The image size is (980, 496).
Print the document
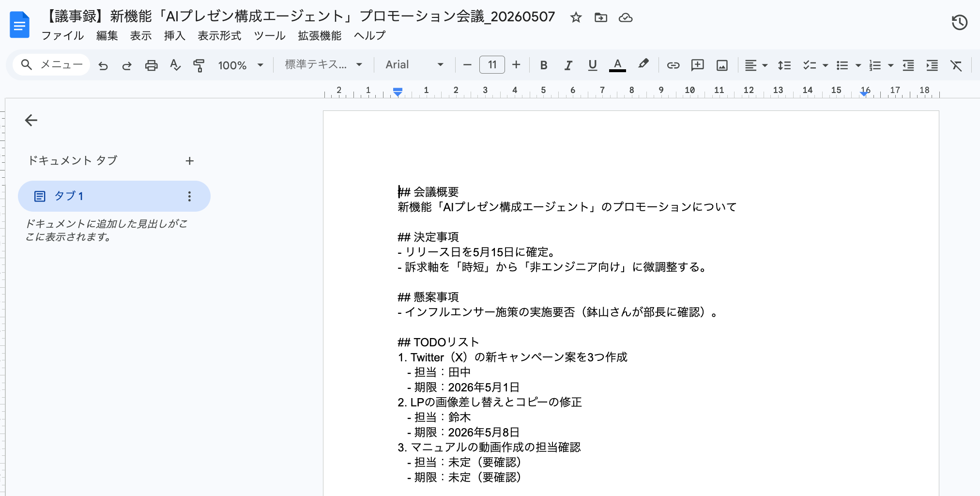point(152,65)
